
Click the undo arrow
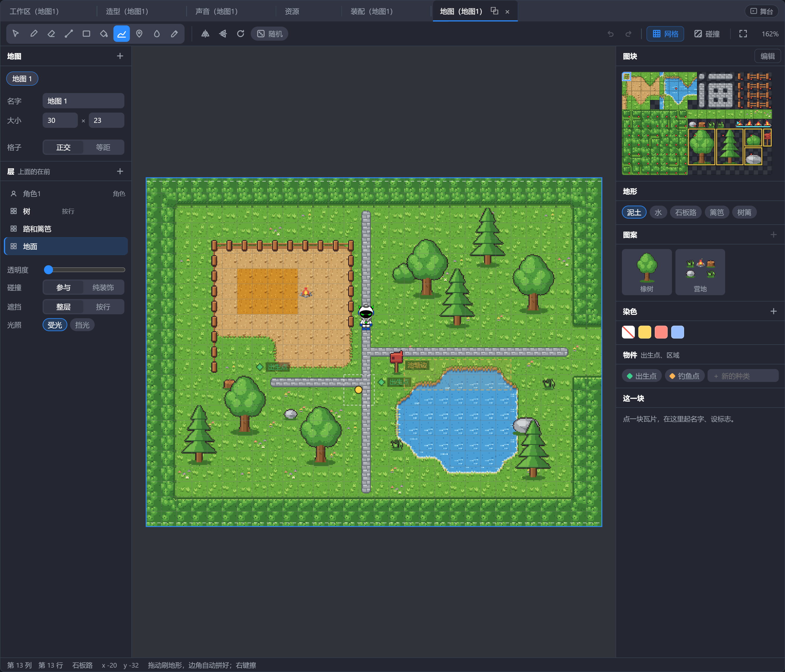tap(610, 34)
